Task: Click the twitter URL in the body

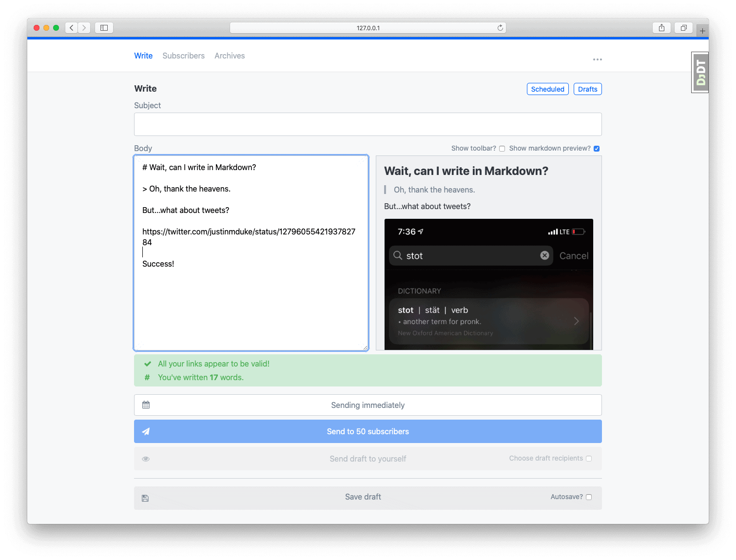Action: (x=249, y=237)
